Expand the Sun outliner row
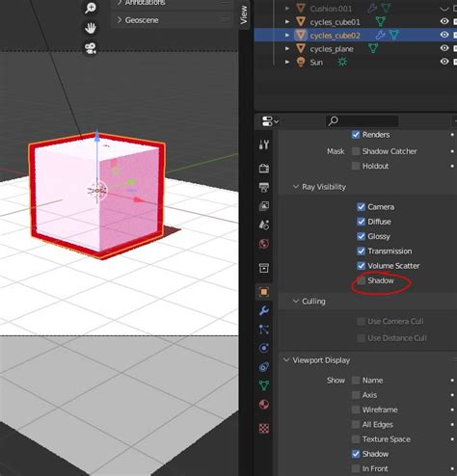457x476 pixels. point(287,62)
